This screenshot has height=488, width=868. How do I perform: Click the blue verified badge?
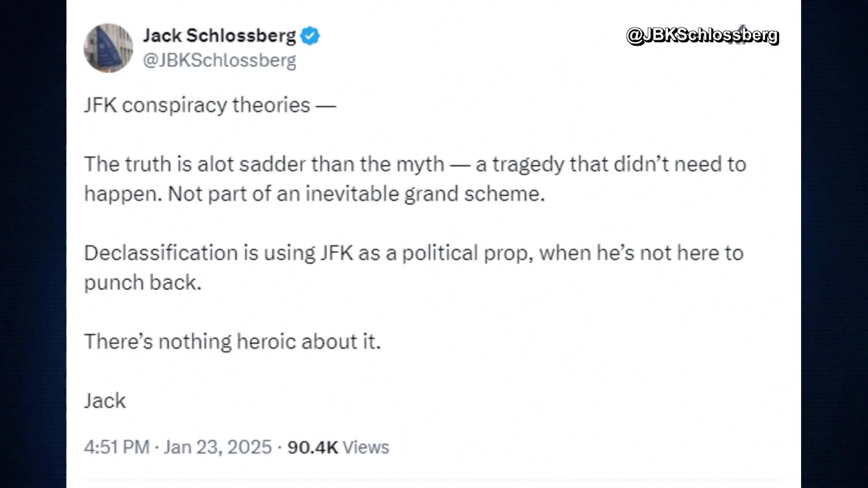(x=310, y=36)
